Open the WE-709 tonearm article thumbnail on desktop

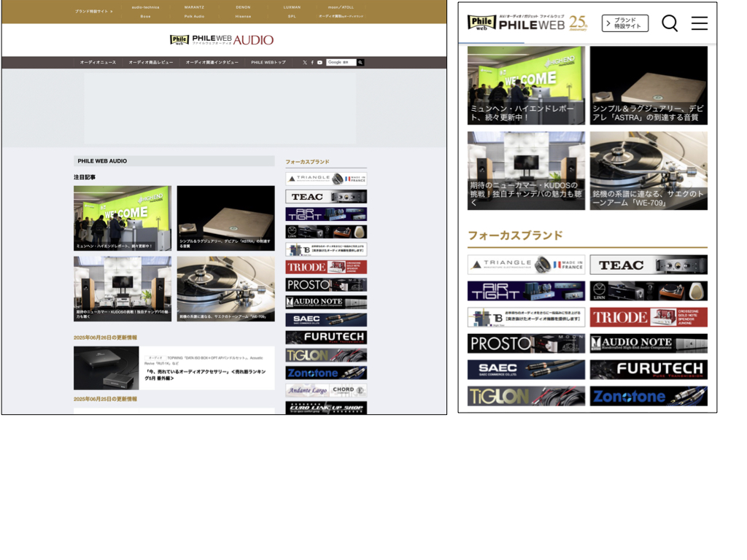click(226, 289)
